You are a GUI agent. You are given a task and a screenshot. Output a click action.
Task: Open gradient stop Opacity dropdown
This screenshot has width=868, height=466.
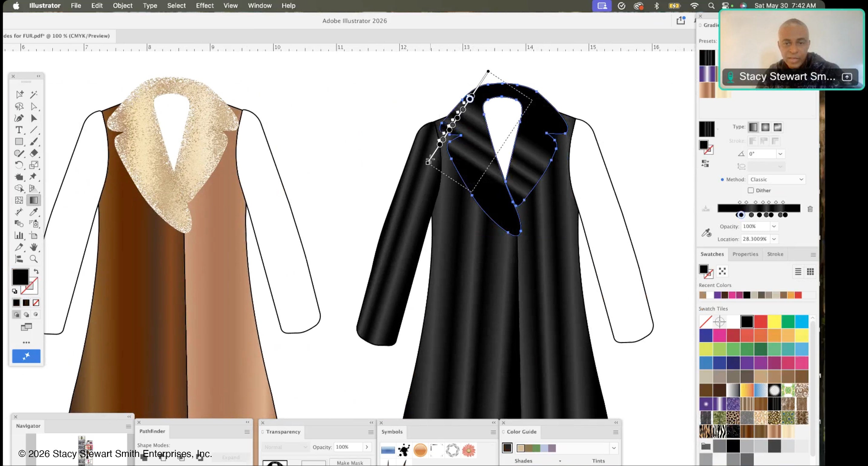click(774, 226)
